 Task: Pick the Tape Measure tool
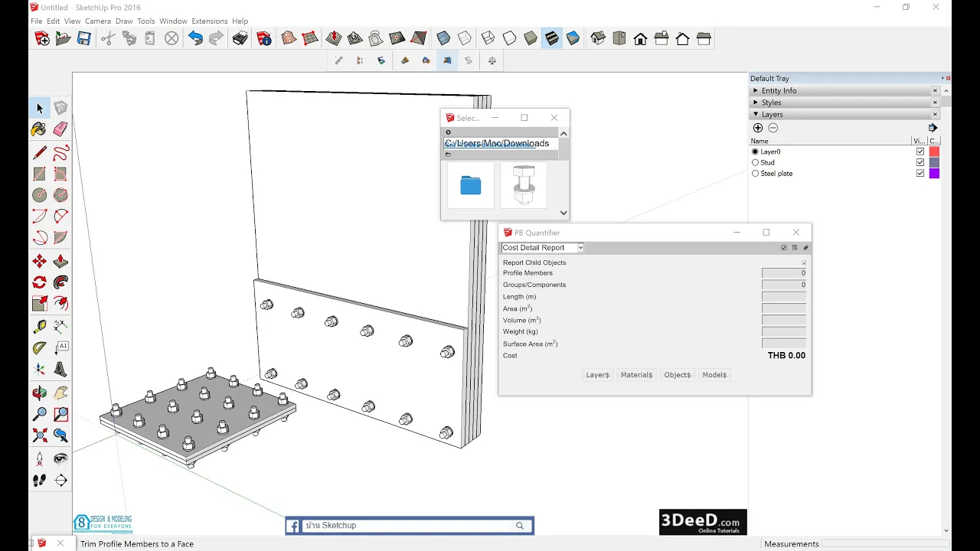click(x=40, y=327)
